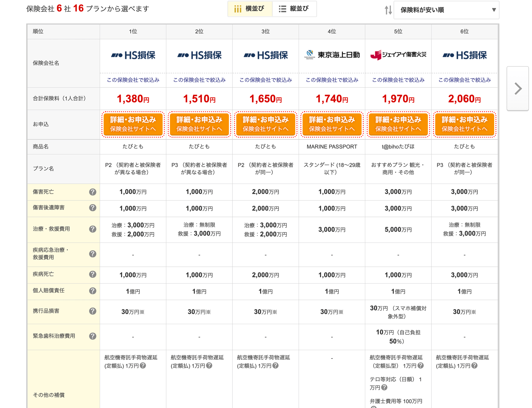
Task: Click help icon beside 3位 航空機寄託手荷物遅延
Action: point(276,366)
